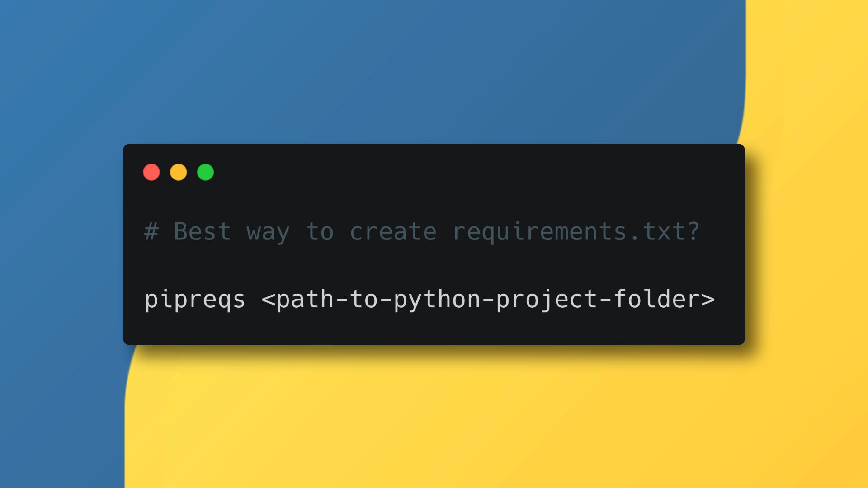
Task: Click the closing angle bracket after folder
Action: click(x=708, y=299)
